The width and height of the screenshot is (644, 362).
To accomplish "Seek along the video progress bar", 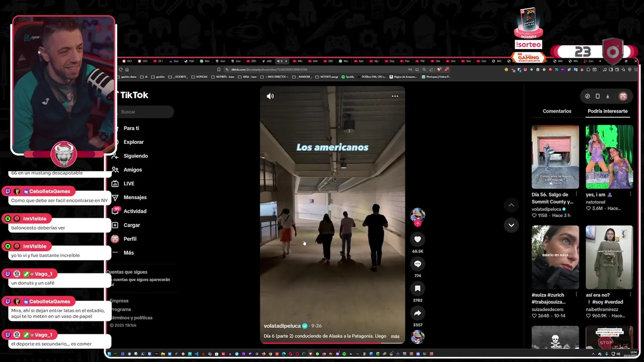I will [332, 343].
